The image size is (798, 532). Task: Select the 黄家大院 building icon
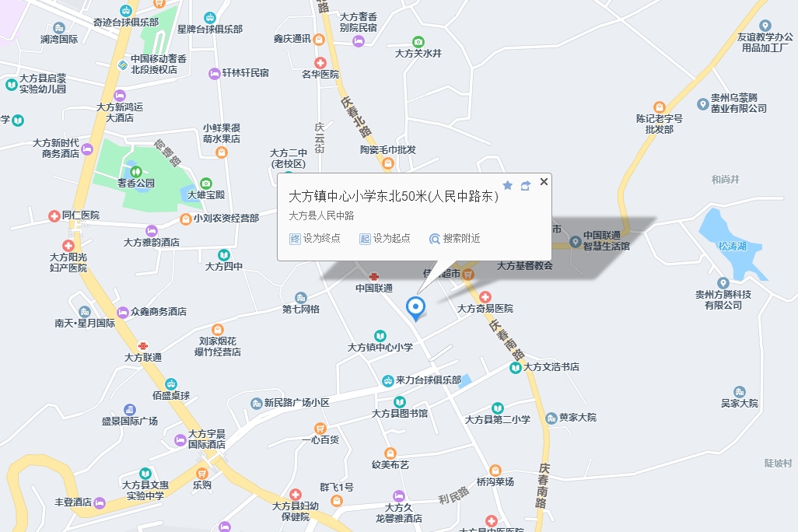551,418
